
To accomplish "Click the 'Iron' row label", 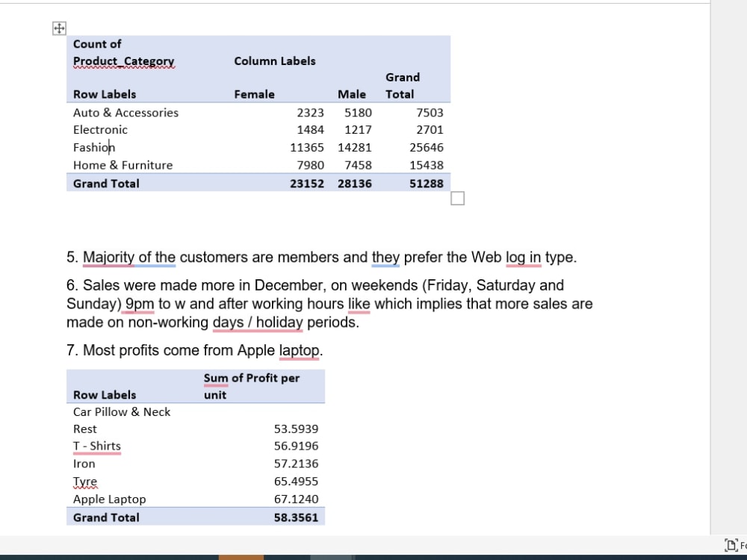I will tap(84, 464).
